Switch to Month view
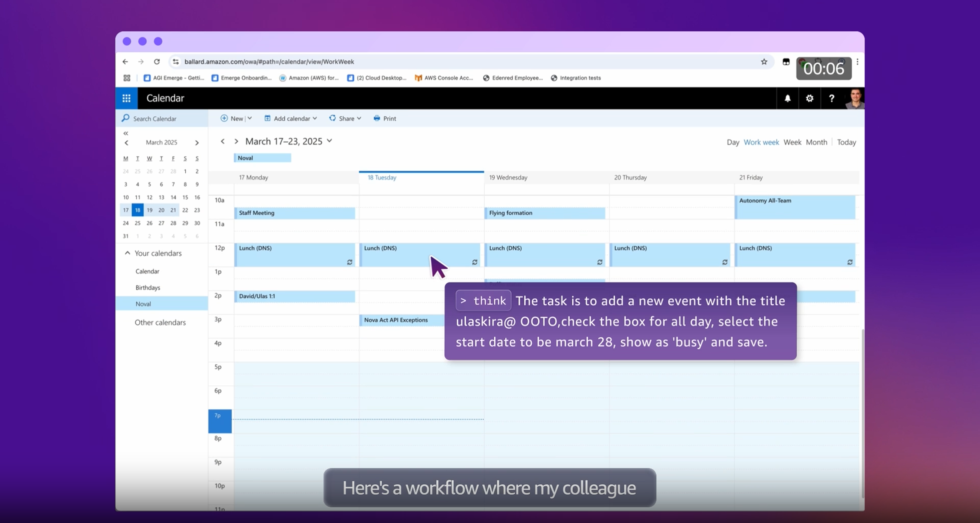980x523 pixels. (816, 142)
